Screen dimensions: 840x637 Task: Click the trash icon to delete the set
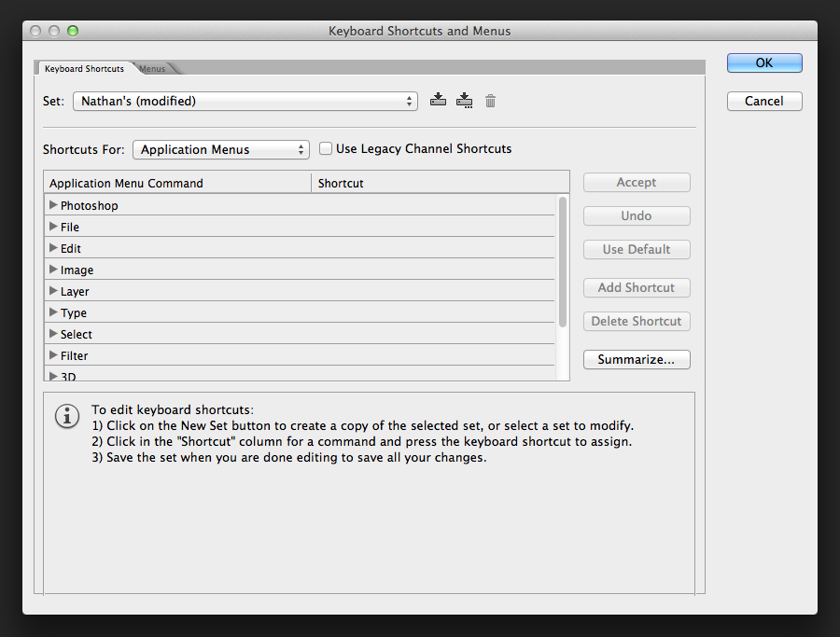(x=490, y=100)
